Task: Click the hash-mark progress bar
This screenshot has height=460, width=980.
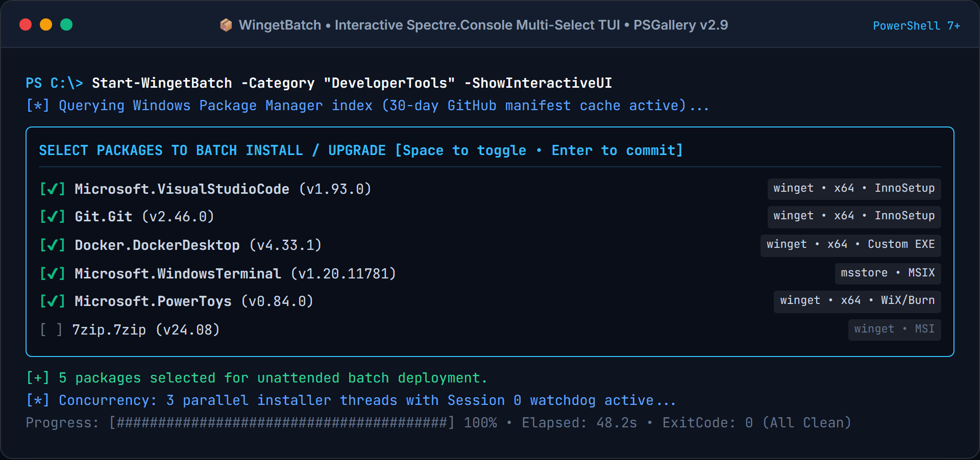Action: [x=281, y=423]
